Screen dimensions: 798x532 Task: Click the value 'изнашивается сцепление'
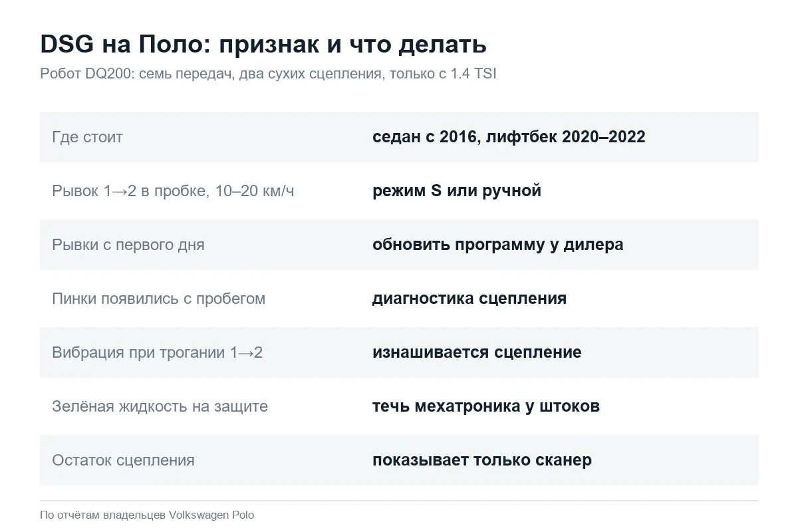477,352
